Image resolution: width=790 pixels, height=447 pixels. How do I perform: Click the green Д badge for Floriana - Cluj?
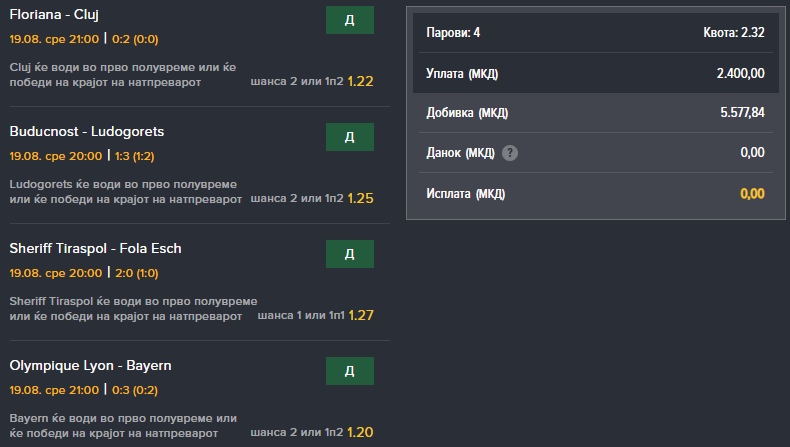click(349, 20)
